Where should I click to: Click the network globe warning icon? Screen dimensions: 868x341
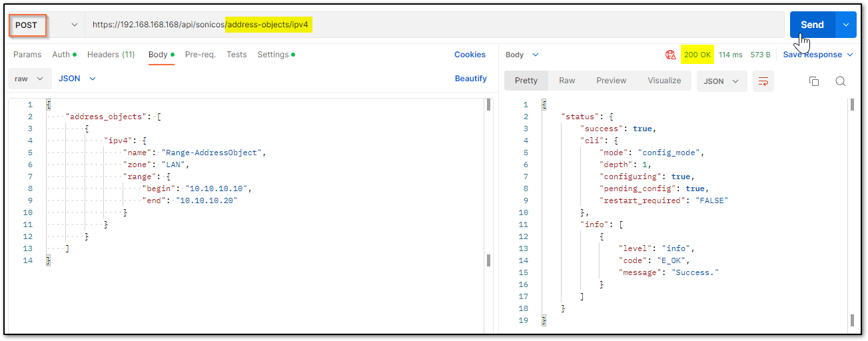670,55
